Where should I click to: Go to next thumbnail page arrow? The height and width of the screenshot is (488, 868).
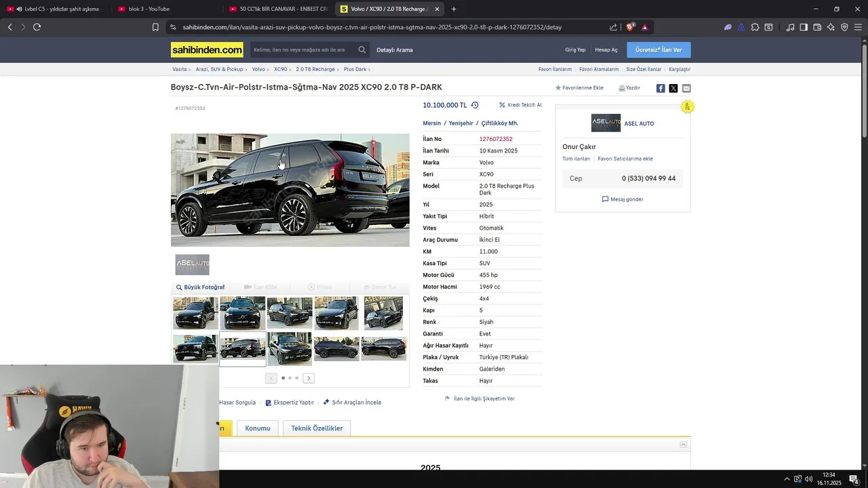(309, 378)
